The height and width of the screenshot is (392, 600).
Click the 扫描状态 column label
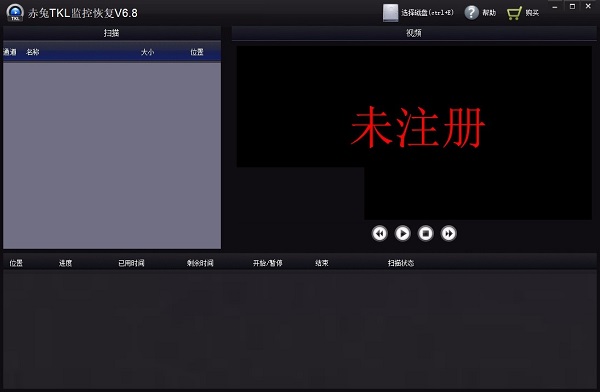pos(401,263)
